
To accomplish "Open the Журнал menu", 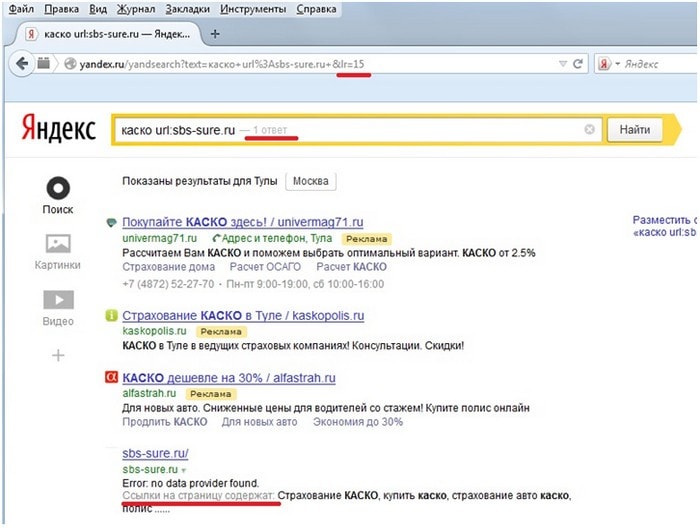I will (x=136, y=9).
